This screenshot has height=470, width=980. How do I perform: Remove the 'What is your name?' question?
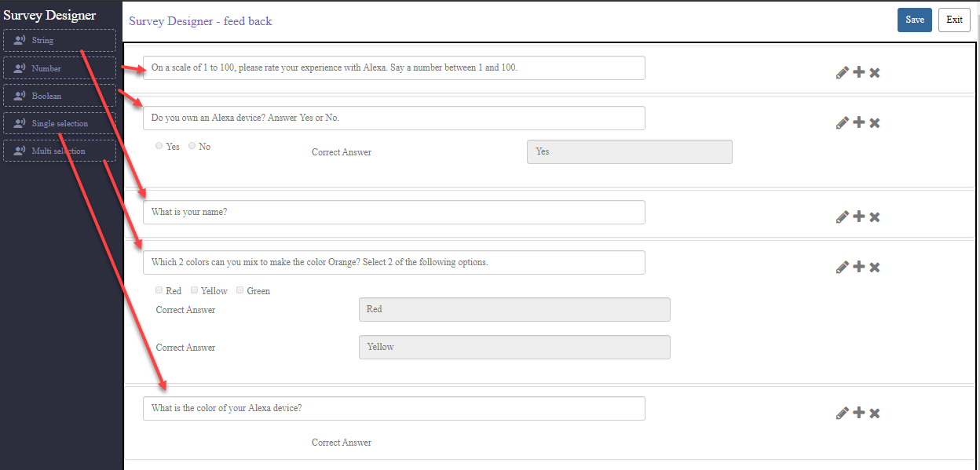pos(875,217)
